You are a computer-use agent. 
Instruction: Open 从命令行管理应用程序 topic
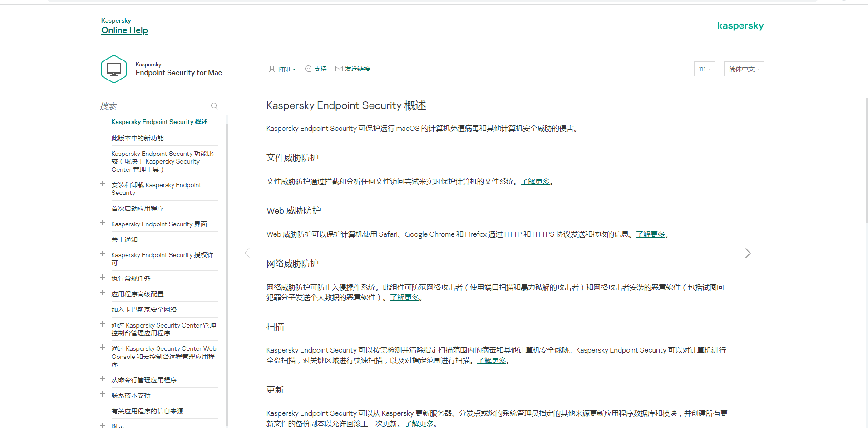pyautogui.click(x=144, y=380)
